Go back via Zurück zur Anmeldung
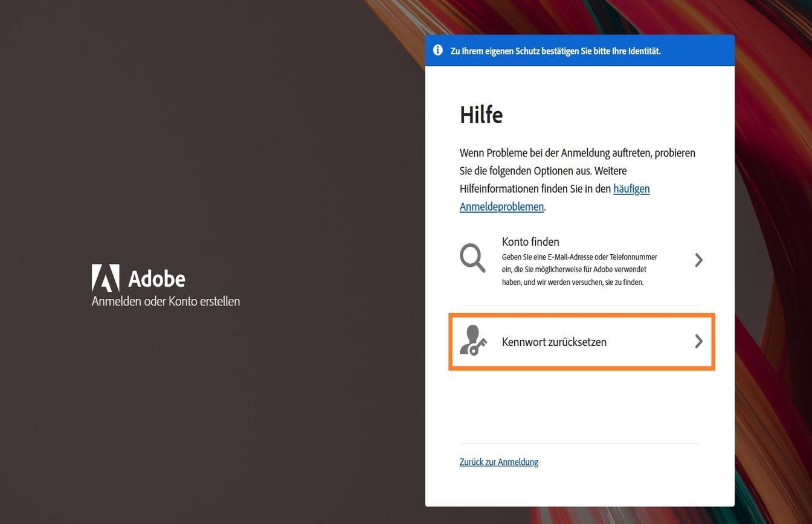This screenshot has height=524, width=812. 499,462
